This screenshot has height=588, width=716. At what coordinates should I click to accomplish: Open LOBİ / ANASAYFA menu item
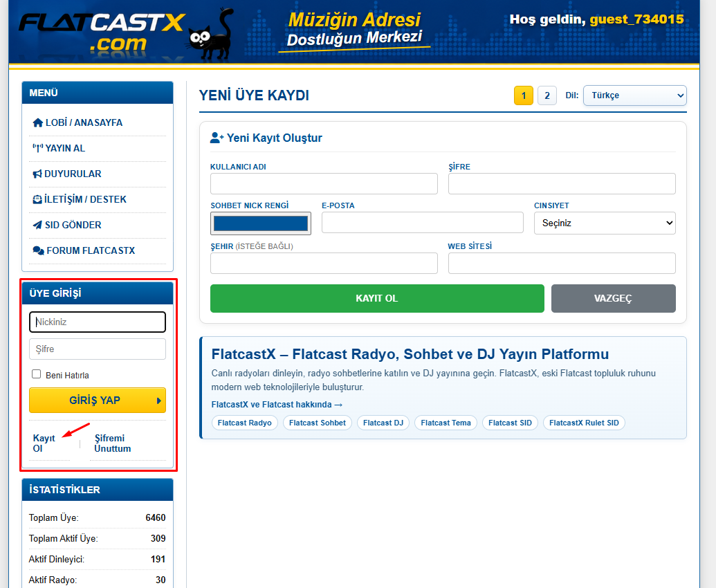tap(98, 122)
